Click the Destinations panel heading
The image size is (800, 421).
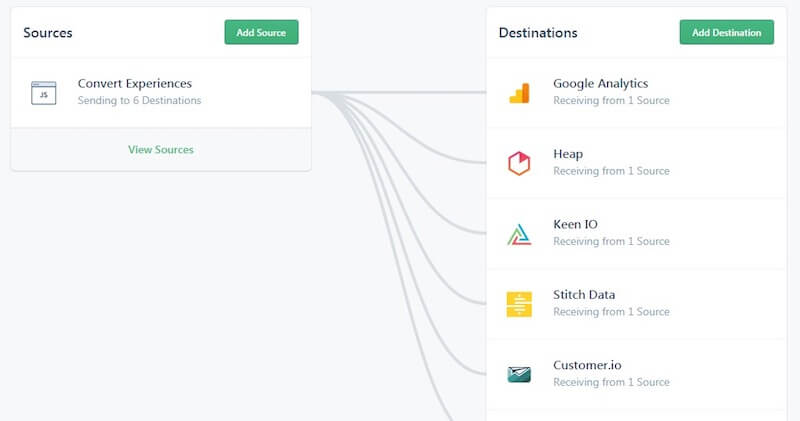click(538, 33)
